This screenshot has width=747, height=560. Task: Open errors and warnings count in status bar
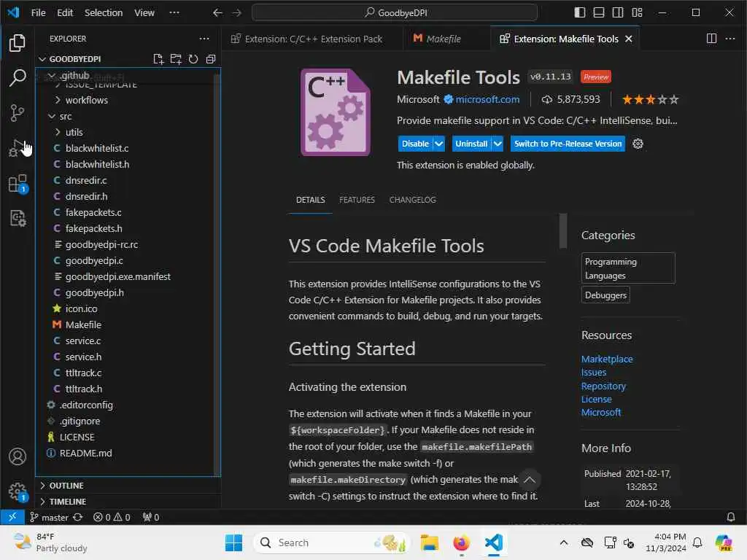tap(112, 517)
